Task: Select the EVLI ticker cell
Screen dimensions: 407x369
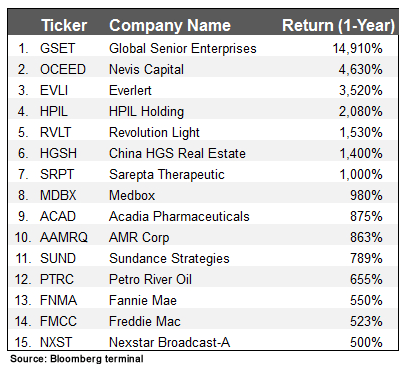Action: (x=54, y=91)
